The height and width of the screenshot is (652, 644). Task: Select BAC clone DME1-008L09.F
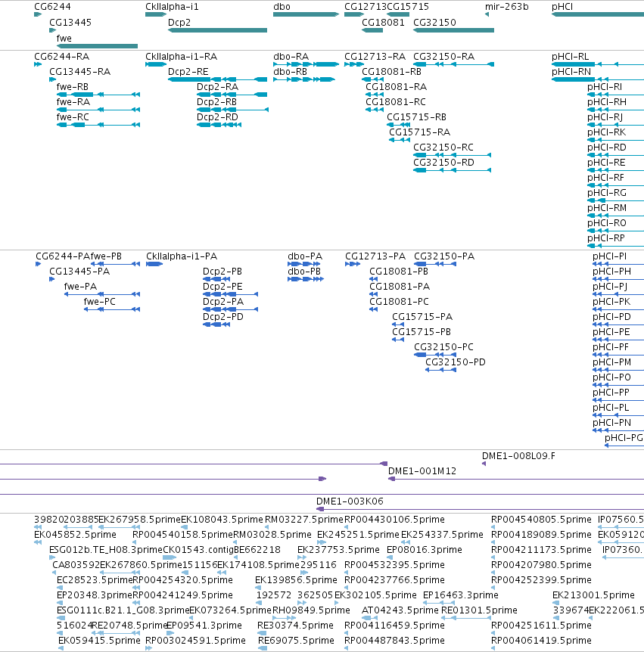pyautogui.click(x=518, y=456)
